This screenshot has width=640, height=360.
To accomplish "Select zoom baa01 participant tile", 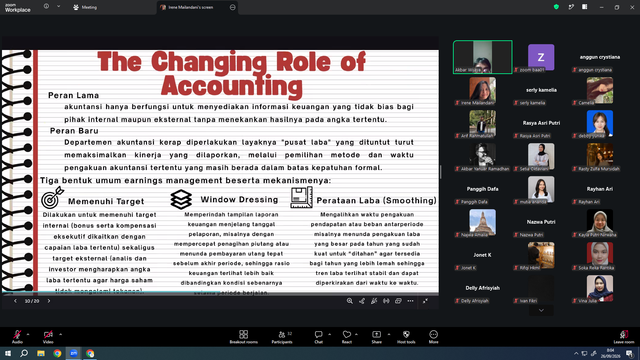I will (x=541, y=57).
